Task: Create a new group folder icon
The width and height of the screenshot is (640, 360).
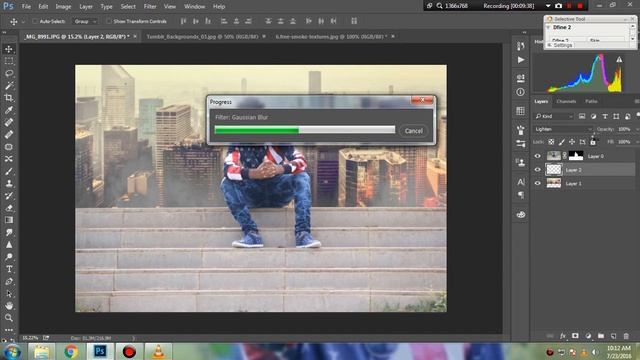Action: [x=601, y=336]
